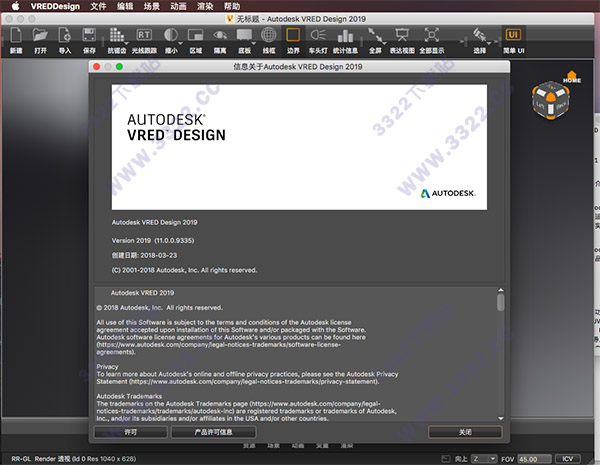
Task: Click the 统计信息 (Statistics) toolbar icon
Action: [x=343, y=36]
